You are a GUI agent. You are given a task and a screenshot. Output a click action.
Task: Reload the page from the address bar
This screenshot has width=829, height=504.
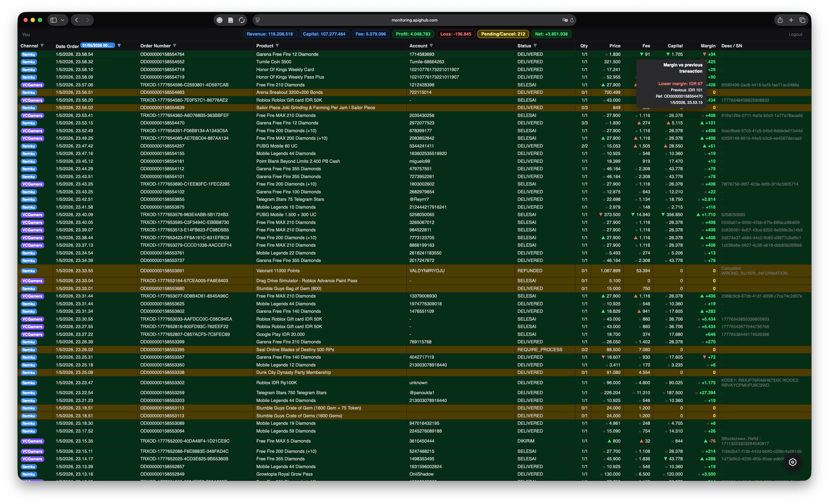tap(572, 20)
